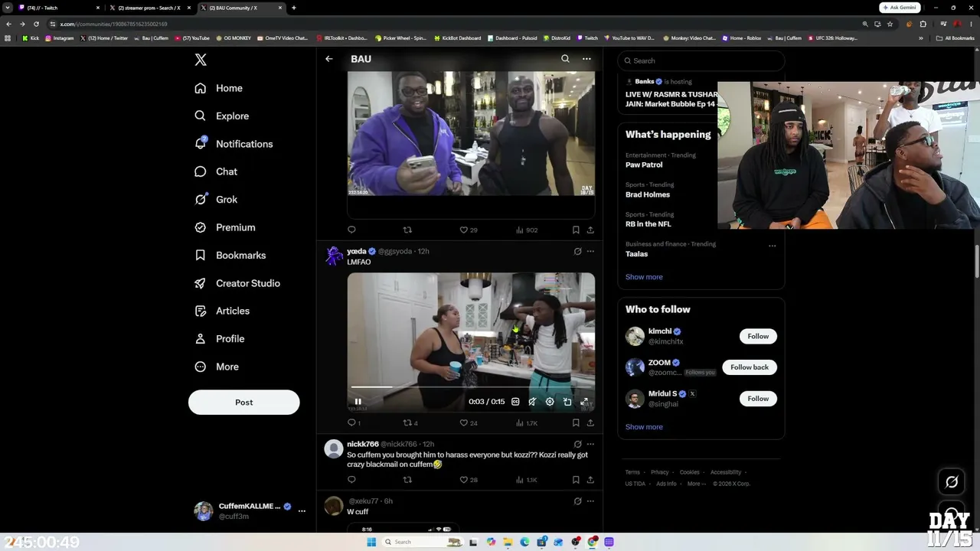Expand the More menu in the sidebar
The width and height of the screenshot is (980, 551).
pyautogui.click(x=217, y=367)
